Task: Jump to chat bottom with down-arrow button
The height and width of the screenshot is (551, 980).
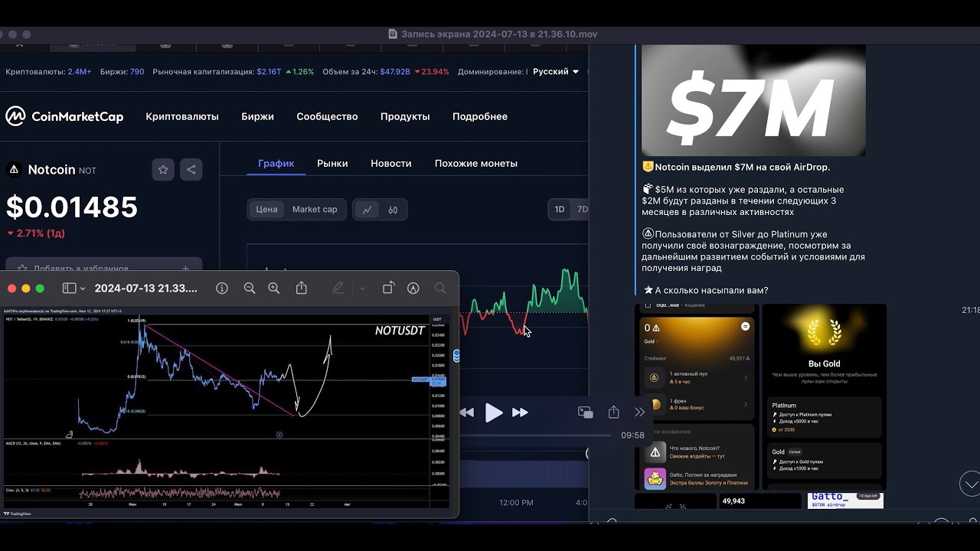Action: 970,484
